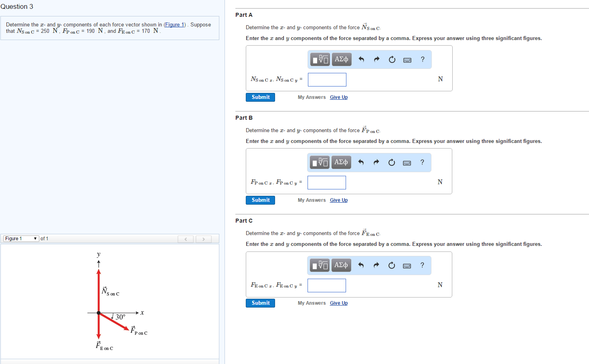Image resolution: width=589 pixels, height=364 pixels.
Task: Open equation templates in Part C toolbar
Action: coord(320,265)
